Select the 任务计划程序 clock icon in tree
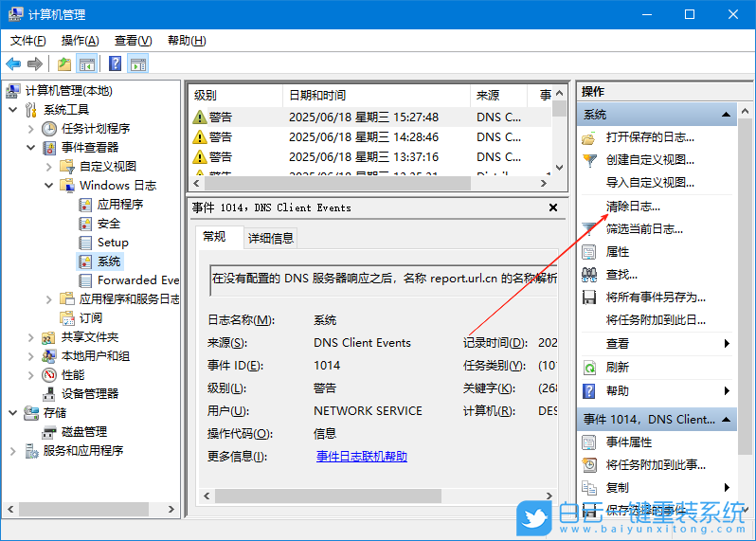 [x=48, y=129]
